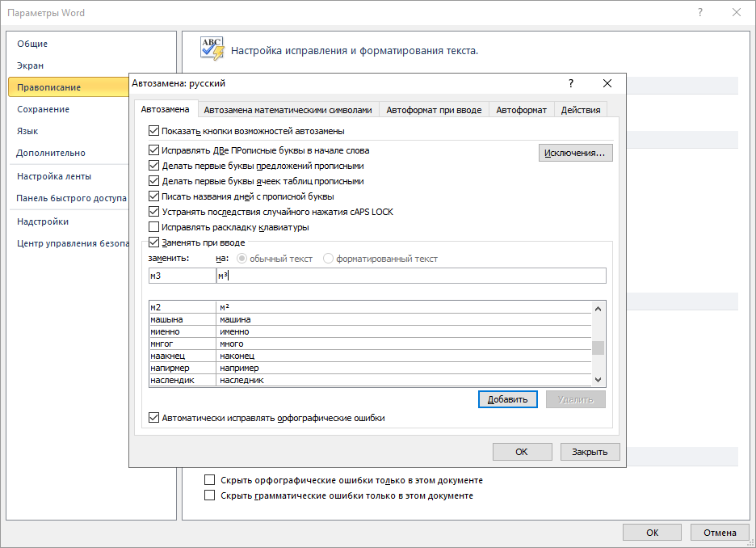Select Сохранение in options sidebar
The image size is (756, 548).
[x=44, y=109]
